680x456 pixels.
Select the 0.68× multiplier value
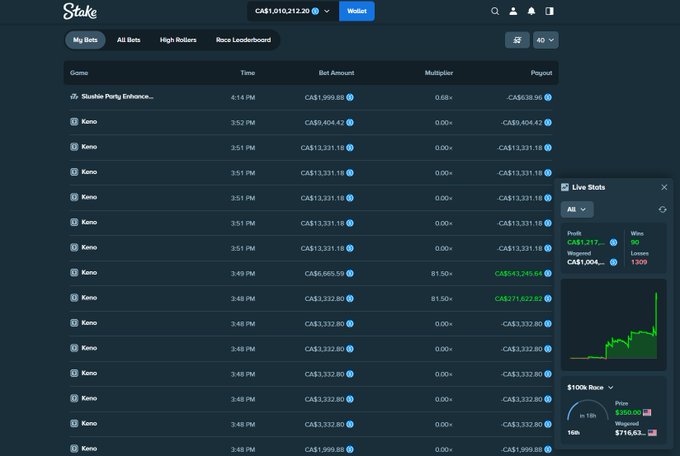pyautogui.click(x=444, y=98)
